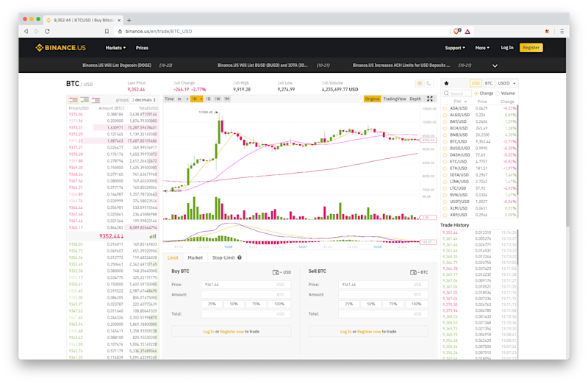Click the wallet icon in Sell BTC panel
The width and height of the screenshot is (588, 384).
pyautogui.click(x=413, y=272)
